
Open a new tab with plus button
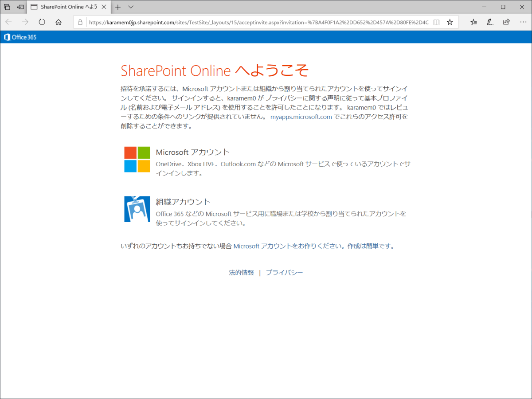click(117, 7)
